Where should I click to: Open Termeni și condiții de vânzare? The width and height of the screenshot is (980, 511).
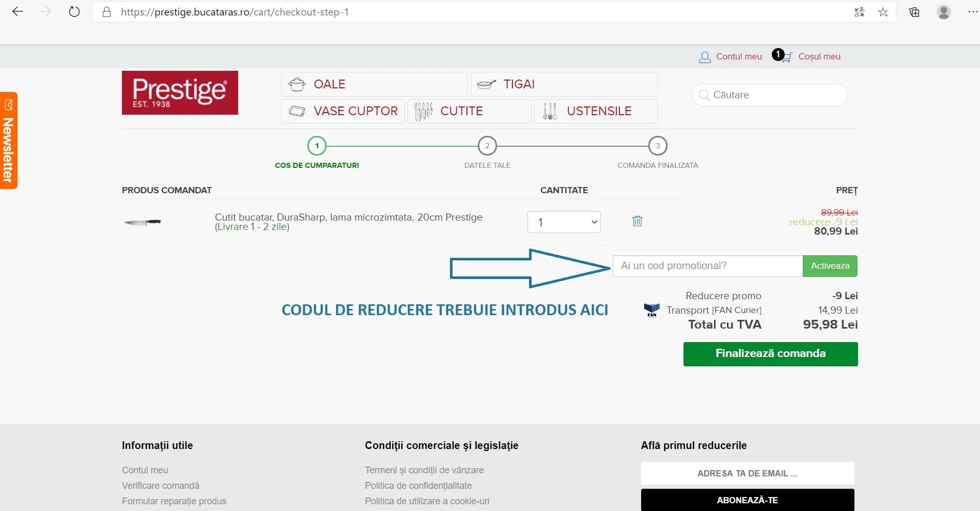[x=424, y=470]
